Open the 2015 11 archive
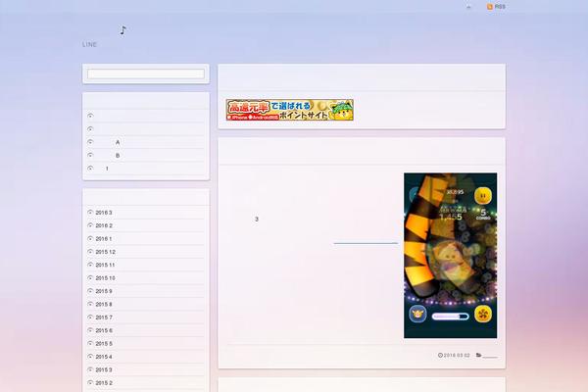588x392 pixels. click(105, 266)
